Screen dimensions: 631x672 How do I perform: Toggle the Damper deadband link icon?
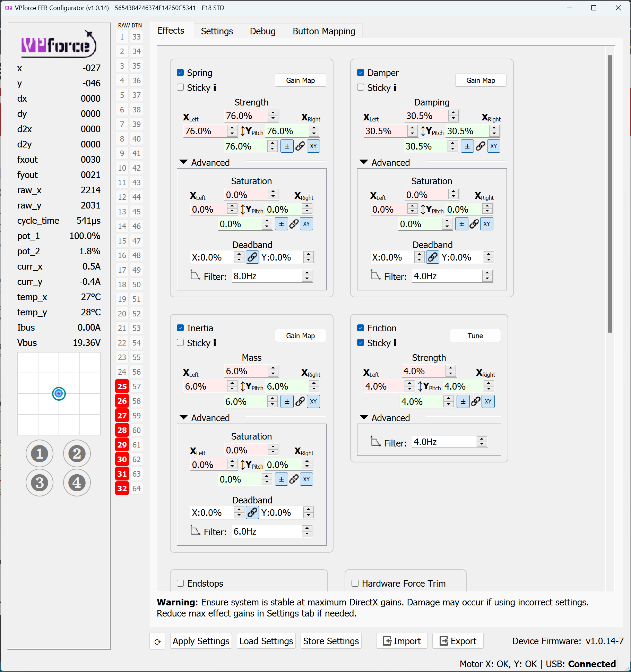pos(433,257)
